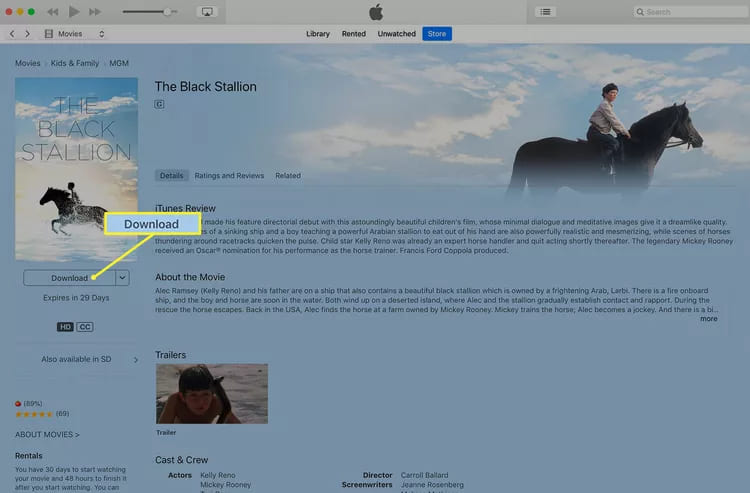Open ABOUT MOVIES link
This screenshot has width=750, height=493.
click(47, 435)
